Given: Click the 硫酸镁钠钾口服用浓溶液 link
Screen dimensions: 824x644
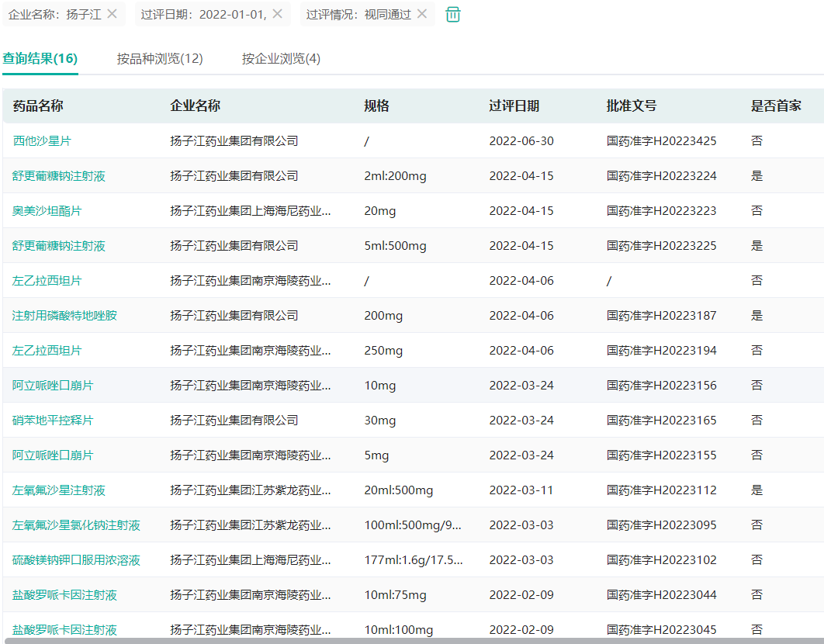Looking at the screenshot, I should (x=76, y=560).
